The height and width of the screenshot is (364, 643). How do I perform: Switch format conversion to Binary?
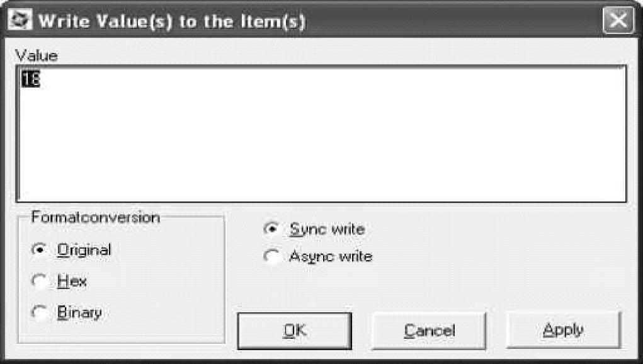39,312
